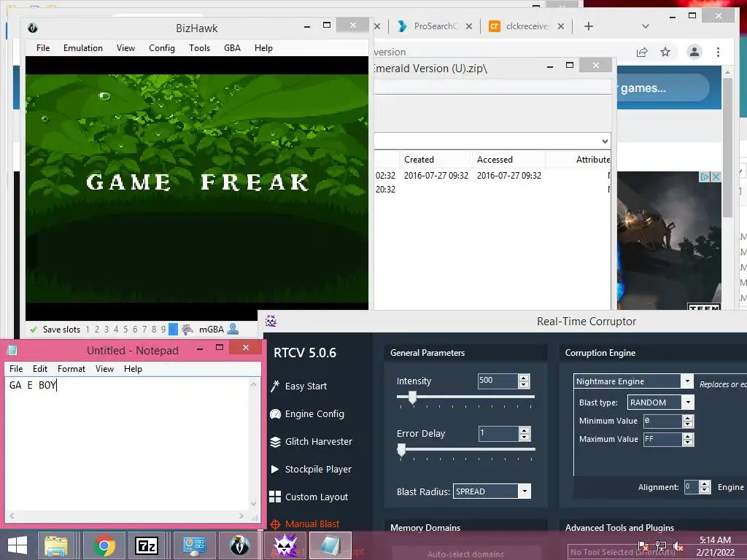Viewport: 747px width, 560px height.
Task: Open BizHawk GBA menu
Action: [x=232, y=48]
